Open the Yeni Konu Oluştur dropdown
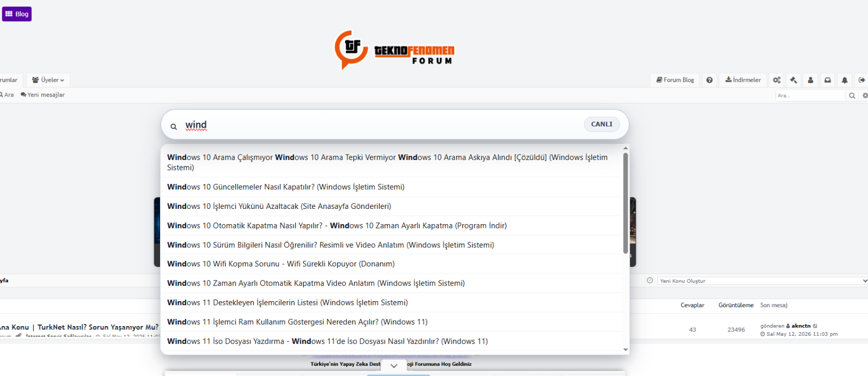The image size is (868, 376). coord(763,281)
